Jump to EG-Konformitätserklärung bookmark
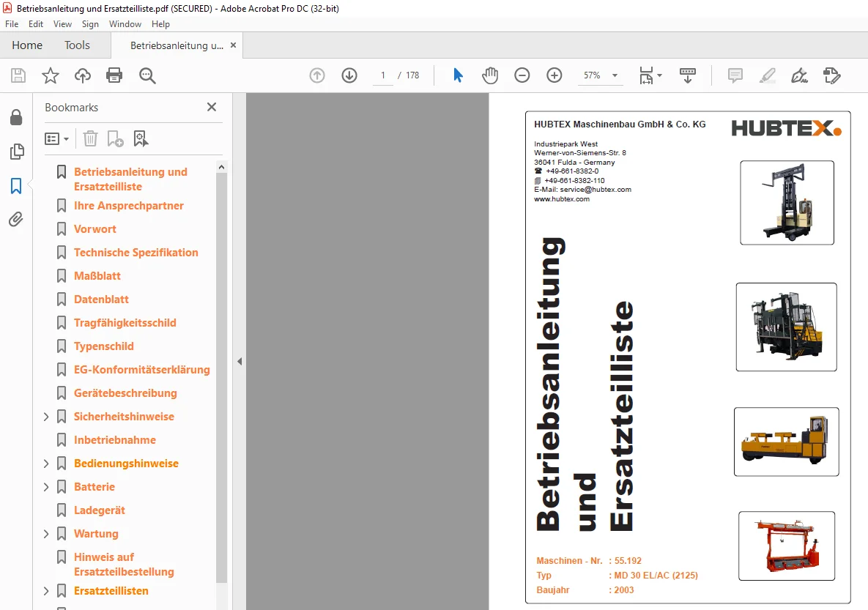Screen dimensions: 868x610 click(141, 370)
